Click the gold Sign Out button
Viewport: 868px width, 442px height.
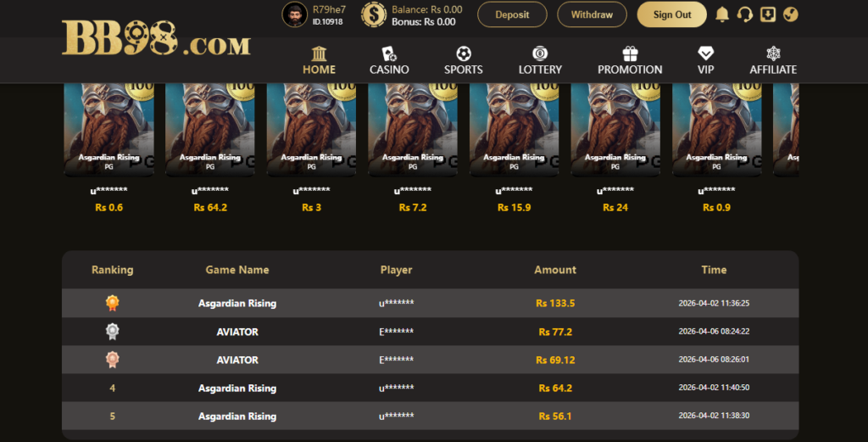(671, 14)
